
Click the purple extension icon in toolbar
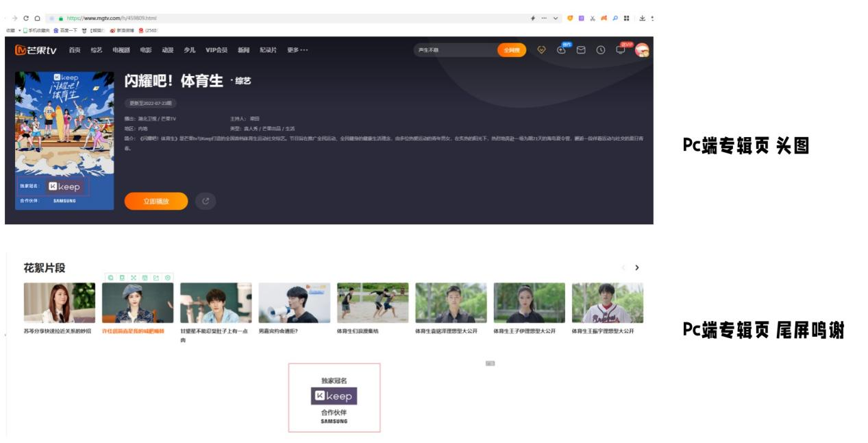581,18
